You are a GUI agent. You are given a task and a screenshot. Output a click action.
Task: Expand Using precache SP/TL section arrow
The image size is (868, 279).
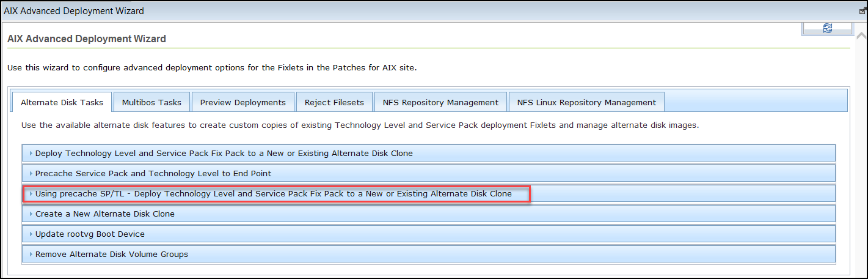point(31,193)
